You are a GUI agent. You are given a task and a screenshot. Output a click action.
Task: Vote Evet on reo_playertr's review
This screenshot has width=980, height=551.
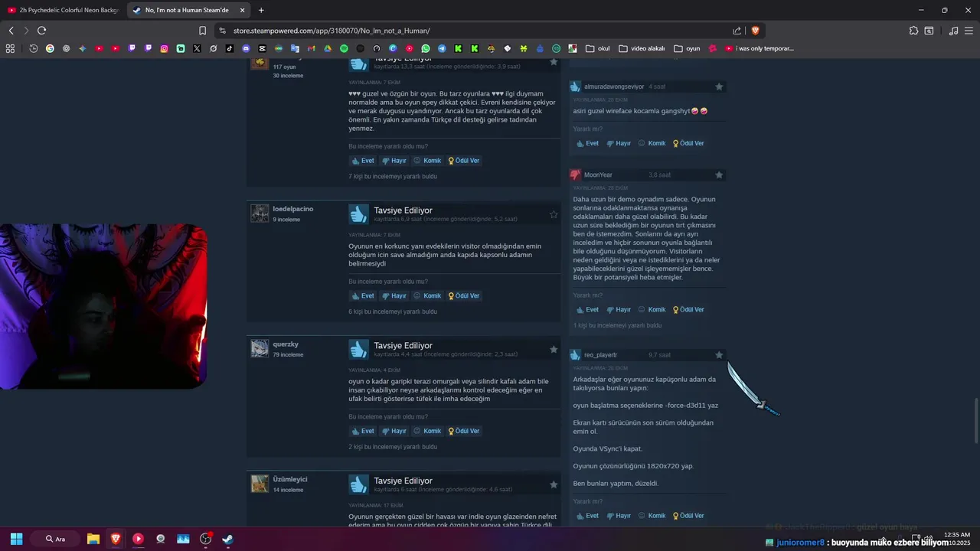tap(587, 516)
